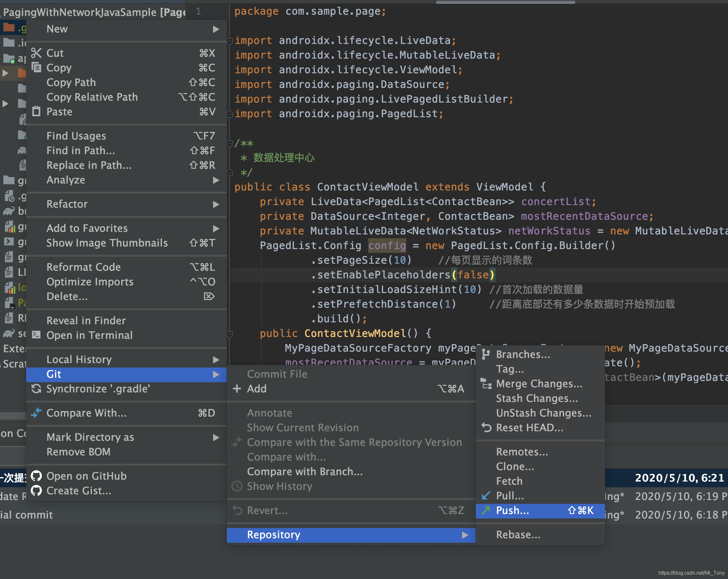Click the Open in Terminal icon

point(36,335)
